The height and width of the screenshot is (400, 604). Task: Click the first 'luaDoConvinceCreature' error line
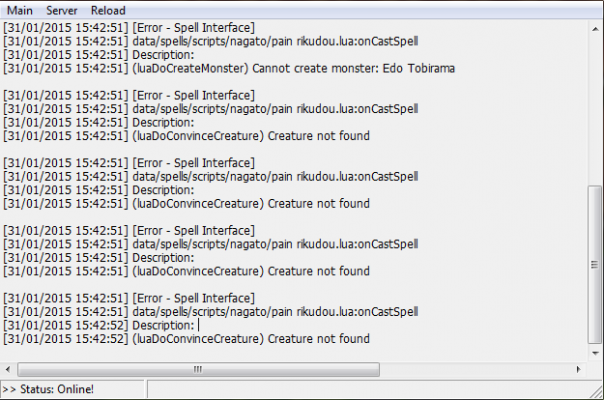[x=187, y=136]
